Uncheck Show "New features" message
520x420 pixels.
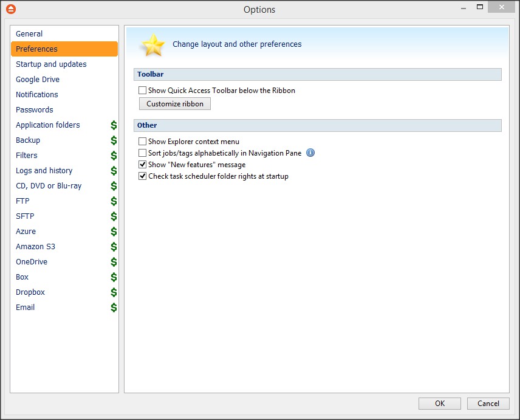click(x=142, y=165)
